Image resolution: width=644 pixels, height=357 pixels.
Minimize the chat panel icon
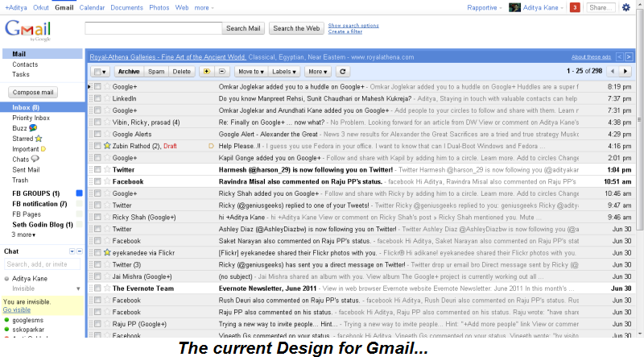[80, 251]
